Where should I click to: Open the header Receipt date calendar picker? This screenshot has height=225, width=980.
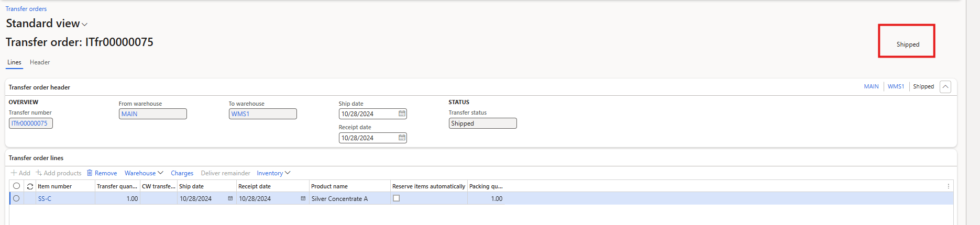(402, 138)
